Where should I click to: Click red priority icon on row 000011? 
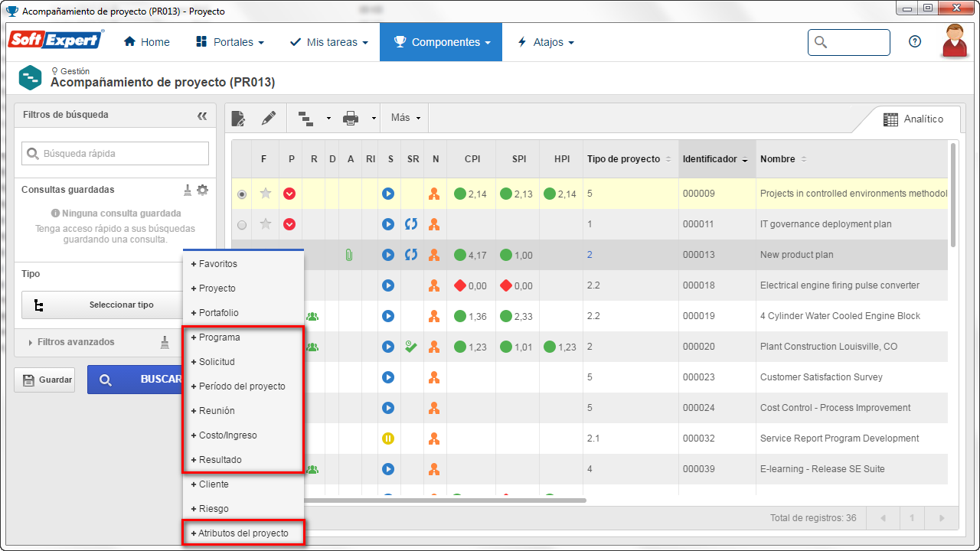click(x=289, y=224)
